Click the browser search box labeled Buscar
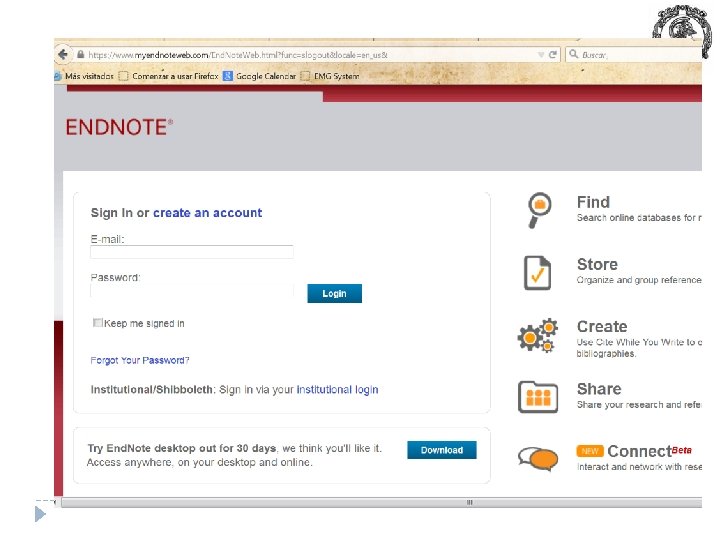The height and width of the screenshot is (540, 720). point(634,55)
